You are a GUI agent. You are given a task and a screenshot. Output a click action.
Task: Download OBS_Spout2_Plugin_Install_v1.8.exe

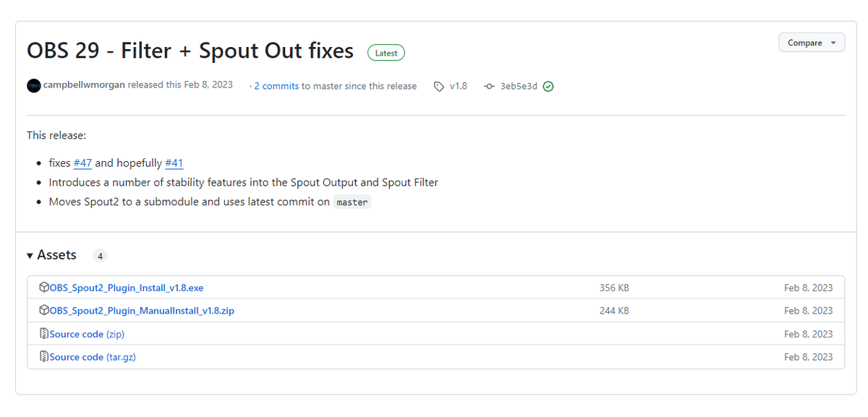tap(127, 288)
